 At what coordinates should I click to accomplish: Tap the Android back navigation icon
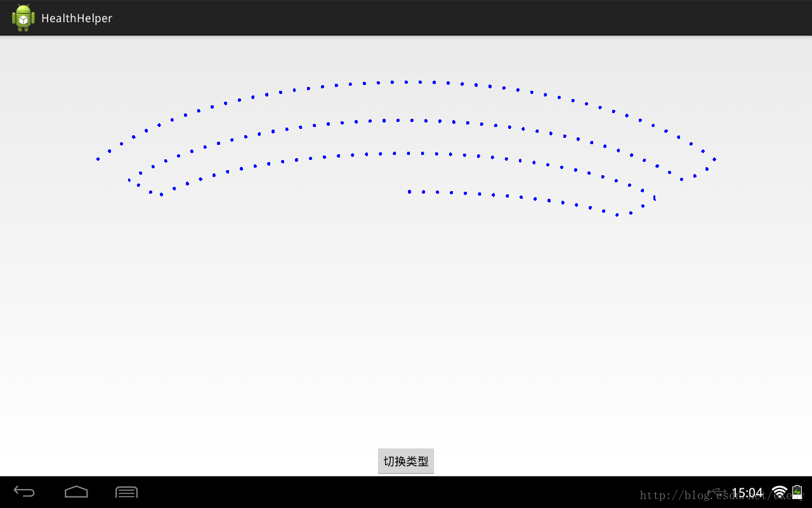(25, 491)
